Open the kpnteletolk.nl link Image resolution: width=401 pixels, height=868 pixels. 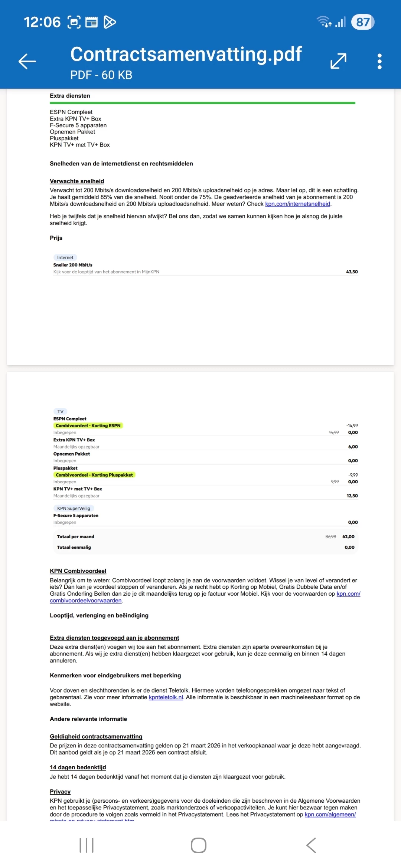166,697
